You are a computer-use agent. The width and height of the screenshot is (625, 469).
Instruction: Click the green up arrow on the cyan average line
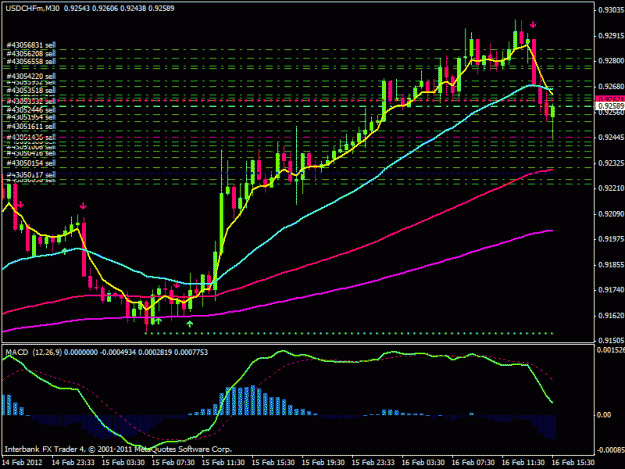point(65,251)
